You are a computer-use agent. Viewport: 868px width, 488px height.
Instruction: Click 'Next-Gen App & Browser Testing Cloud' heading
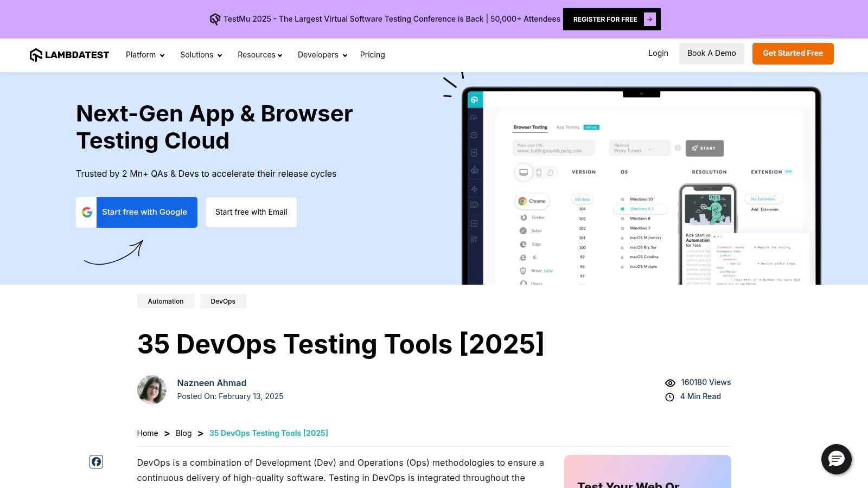[215, 127]
